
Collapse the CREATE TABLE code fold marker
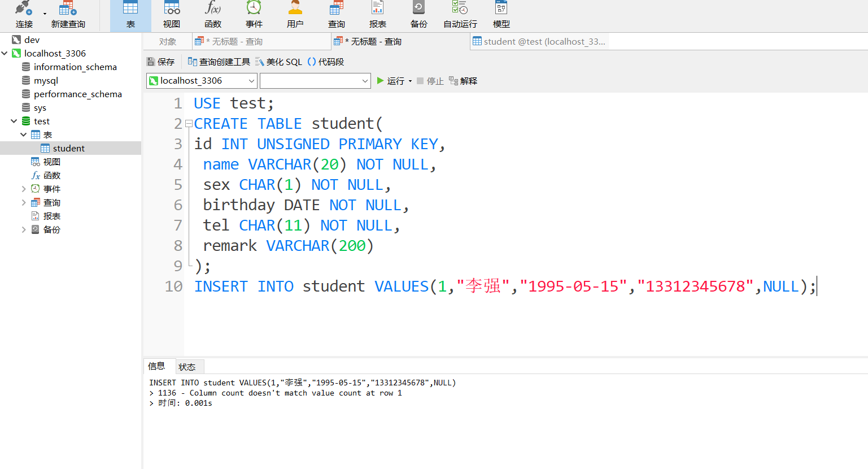tap(189, 124)
